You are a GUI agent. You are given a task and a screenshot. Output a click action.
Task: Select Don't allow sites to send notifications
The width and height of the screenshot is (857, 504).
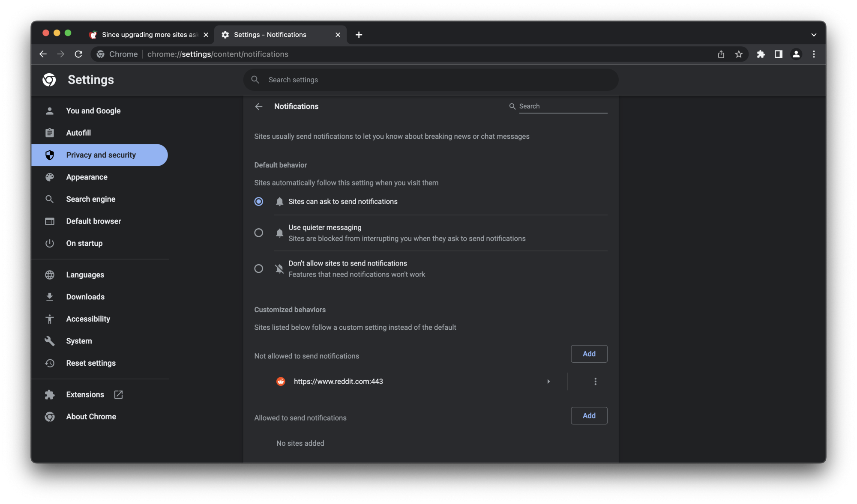259,269
